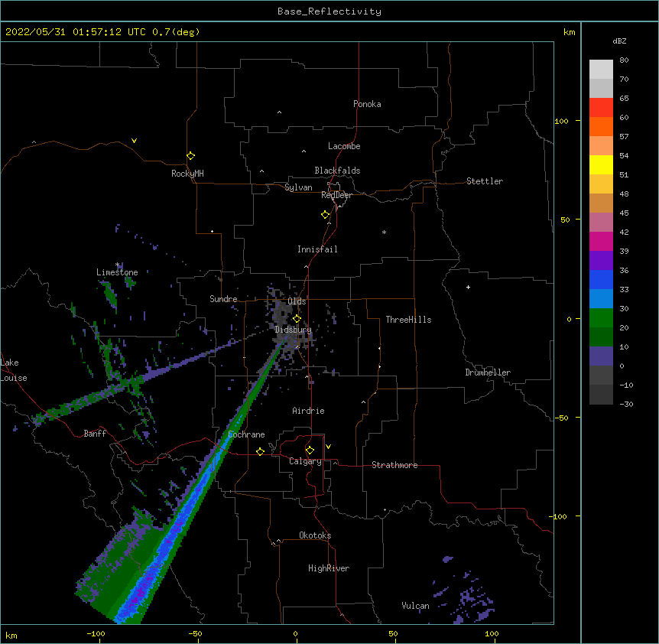The width and height of the screenshot is (659, 644).
Task: Pick the bright yellow legend swatch
Action: point(601,164)
